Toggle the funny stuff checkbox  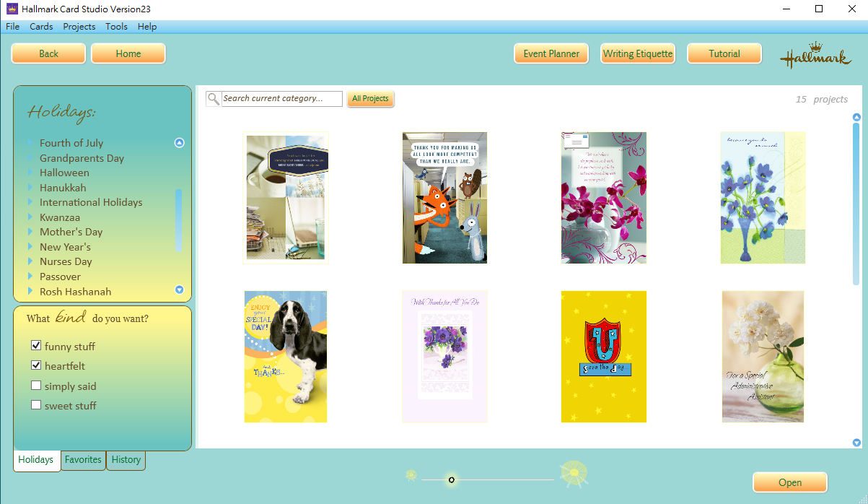click(36, 346)
